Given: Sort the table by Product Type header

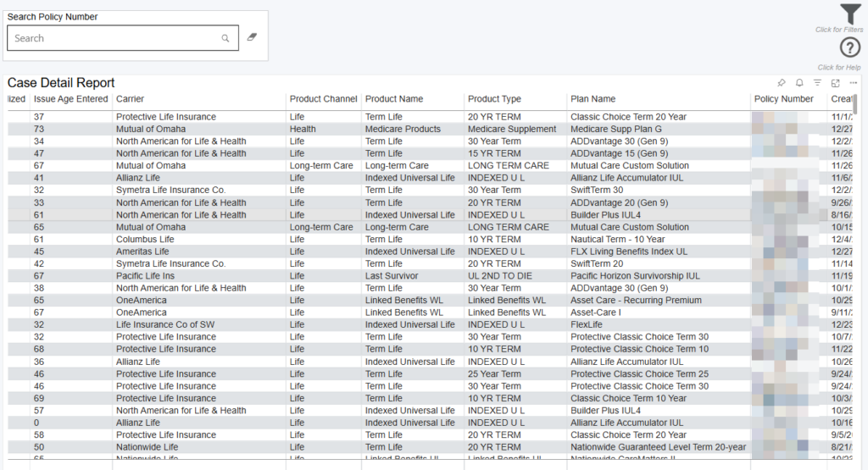Looking at the screenshot, I should [494, 99].
